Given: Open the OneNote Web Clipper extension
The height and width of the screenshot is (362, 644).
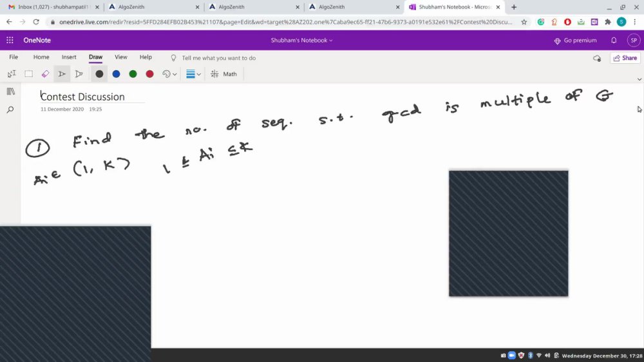Looking at the screenshot, I should point(594,22).
